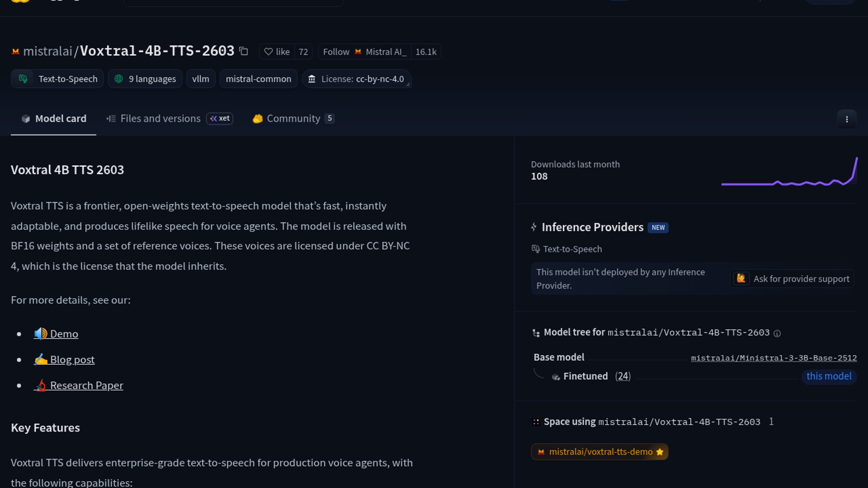Open the mistralai/voxtral-tts-demo space

click(599, 452)
